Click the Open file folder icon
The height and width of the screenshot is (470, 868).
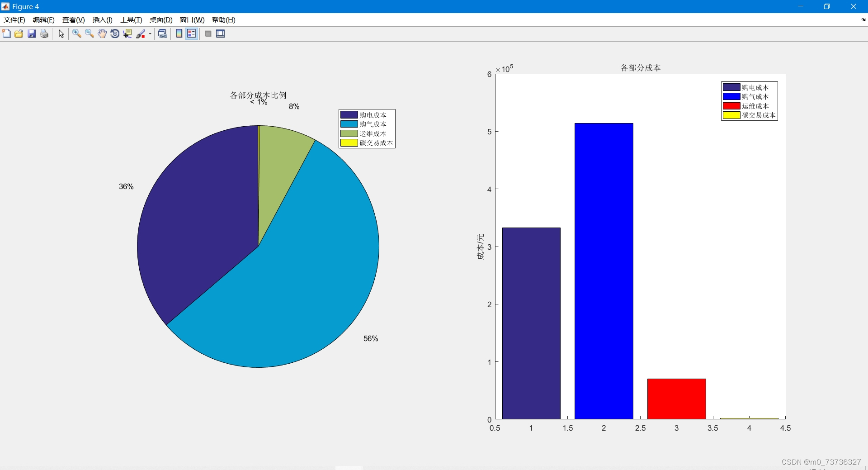click(x=19, y=34)
